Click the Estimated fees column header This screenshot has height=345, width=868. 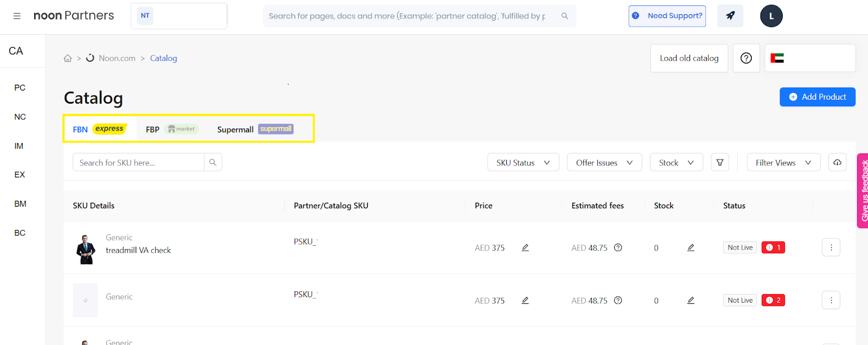[x=597, y=206]
